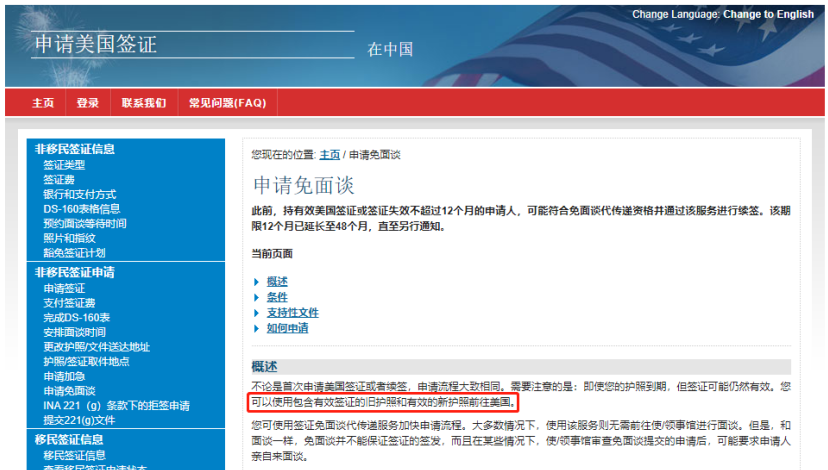Screen dimensions: 828x470
Task: Jump to the 如何申请 section link
Action: click(x=287, y=328)
